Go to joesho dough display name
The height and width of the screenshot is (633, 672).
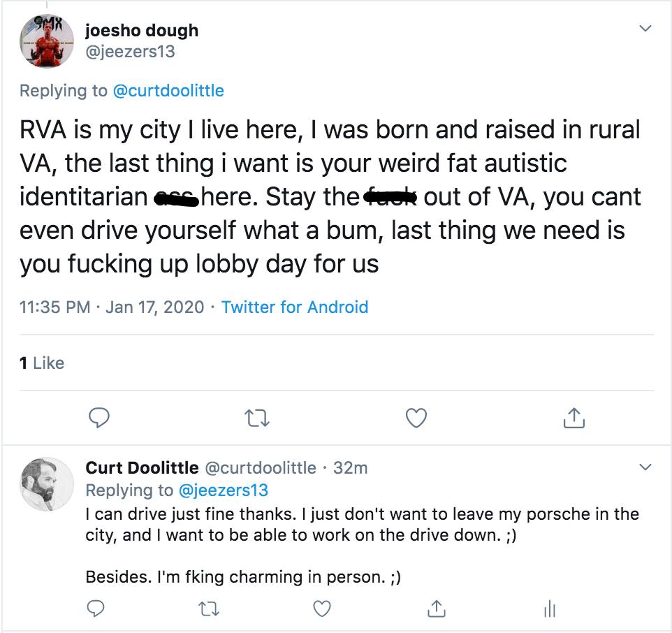coord(141,31)
